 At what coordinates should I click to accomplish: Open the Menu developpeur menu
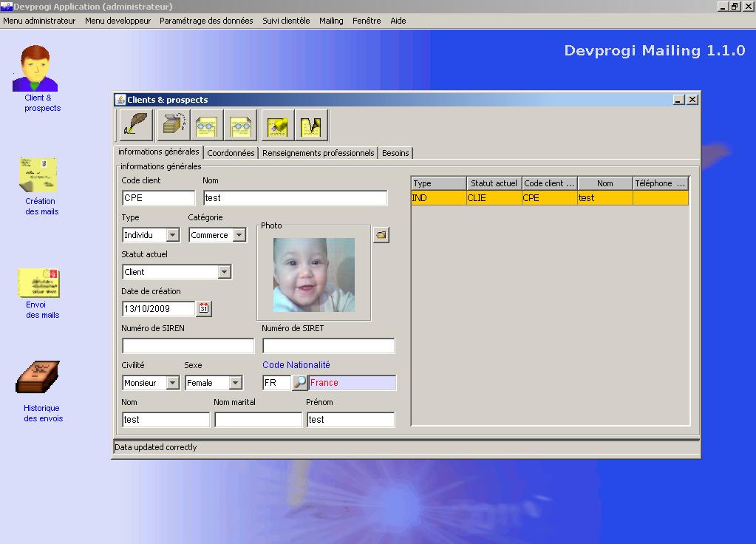click(x=118, y=21)
